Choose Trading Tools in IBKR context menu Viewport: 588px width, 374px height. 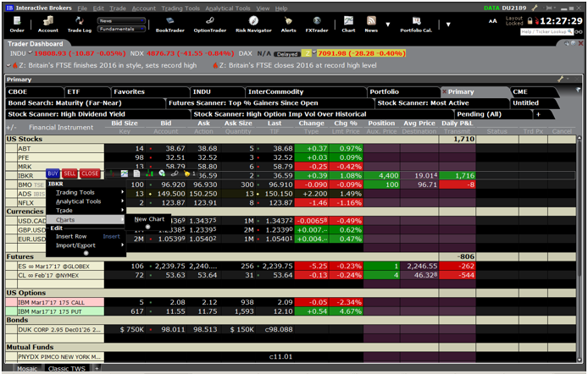86,192
